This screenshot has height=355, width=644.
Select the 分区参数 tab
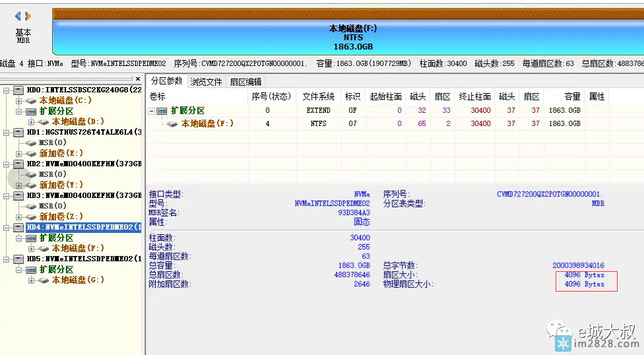point(166,81)
